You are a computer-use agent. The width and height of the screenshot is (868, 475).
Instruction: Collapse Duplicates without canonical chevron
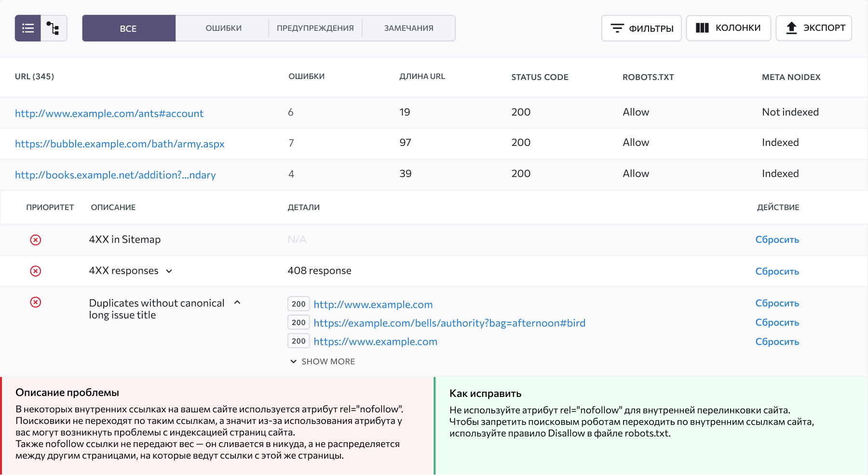coord(237,303)
